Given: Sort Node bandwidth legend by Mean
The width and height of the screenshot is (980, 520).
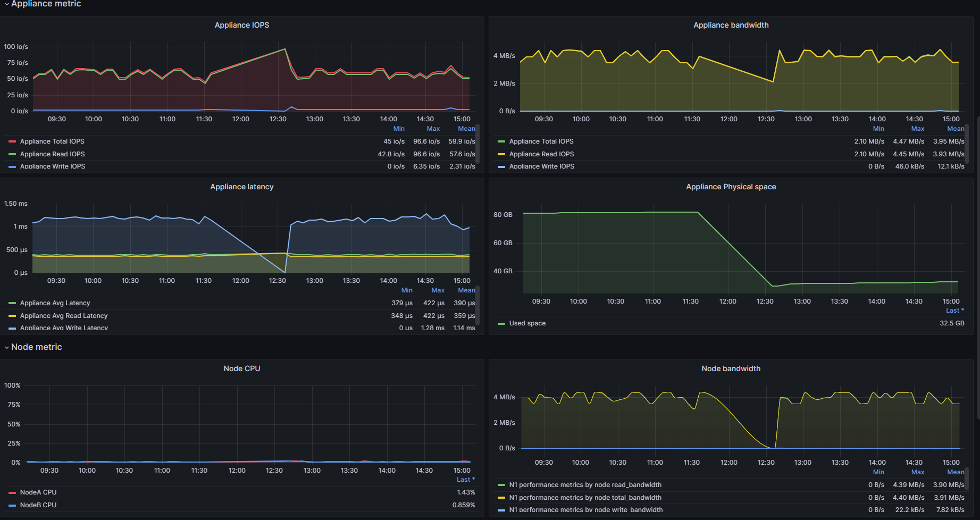Looking at the screenshot, I should point(956,472).
